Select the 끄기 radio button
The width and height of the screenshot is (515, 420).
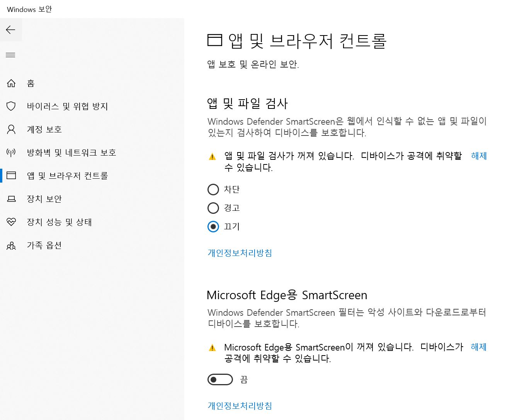click(x=213, y=227)
